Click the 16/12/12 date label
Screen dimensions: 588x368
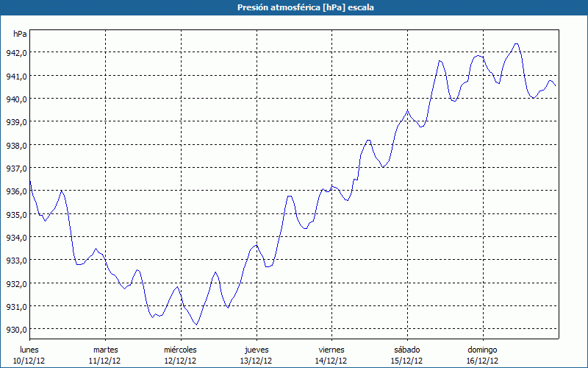[482, 361]
